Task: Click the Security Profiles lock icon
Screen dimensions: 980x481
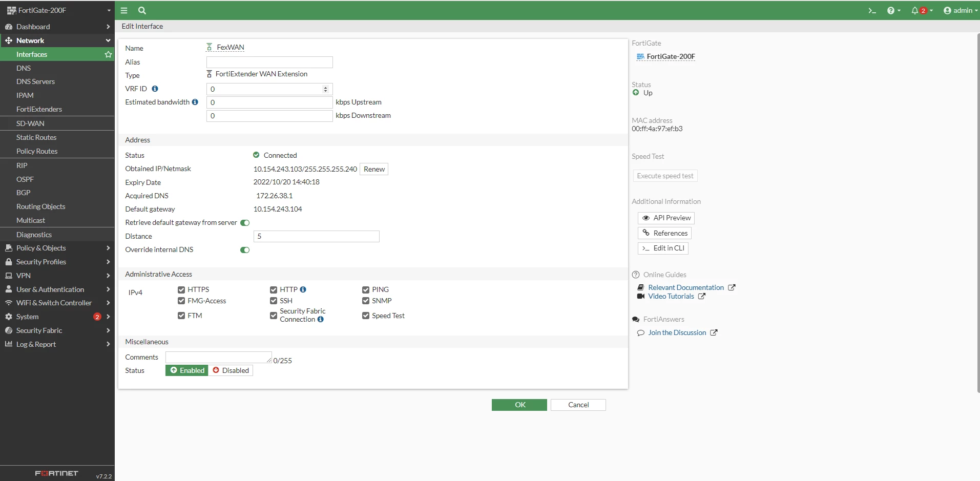Action: click(x=9, y=262)
